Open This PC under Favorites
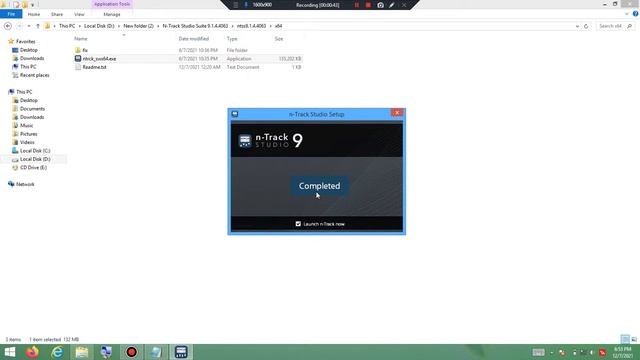 pyautogui.click(x=28, y=67)
